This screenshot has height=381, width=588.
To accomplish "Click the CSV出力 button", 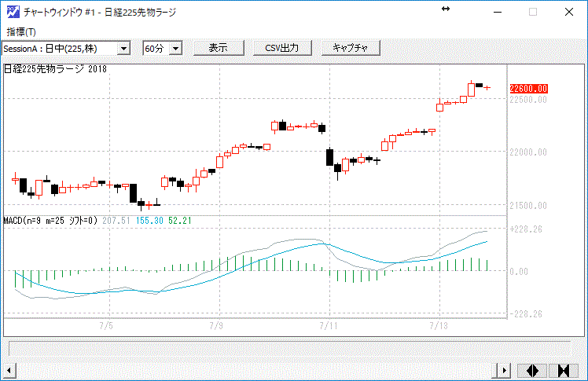I will pos(282,48).
